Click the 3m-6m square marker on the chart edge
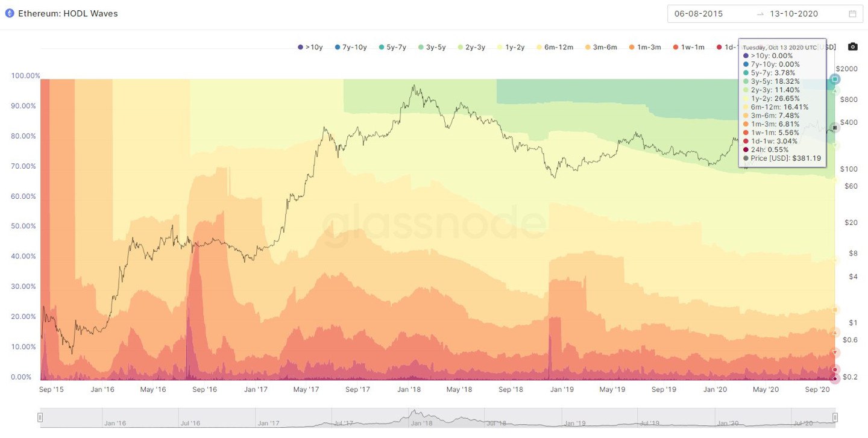The image size is (868, 438). click(835, 310)
